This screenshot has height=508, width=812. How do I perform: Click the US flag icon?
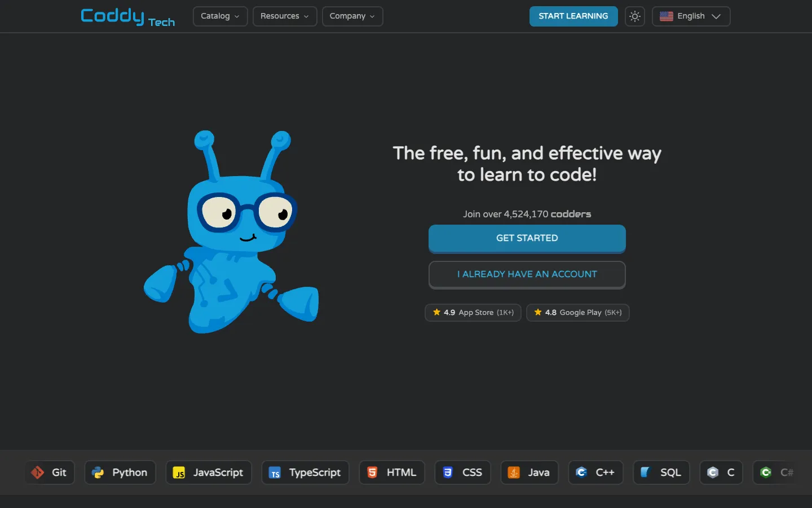[x=667, y=16]
